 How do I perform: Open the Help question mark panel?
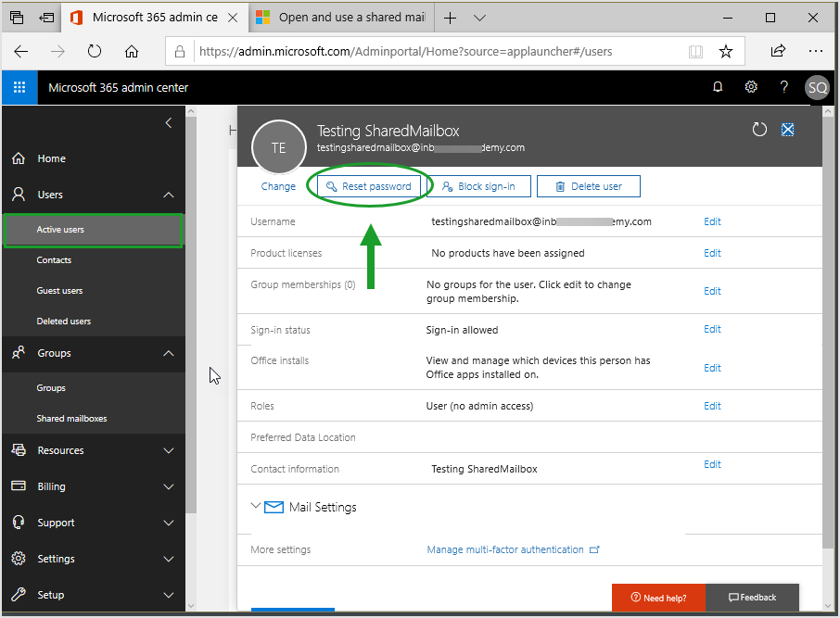coord(783,86)
